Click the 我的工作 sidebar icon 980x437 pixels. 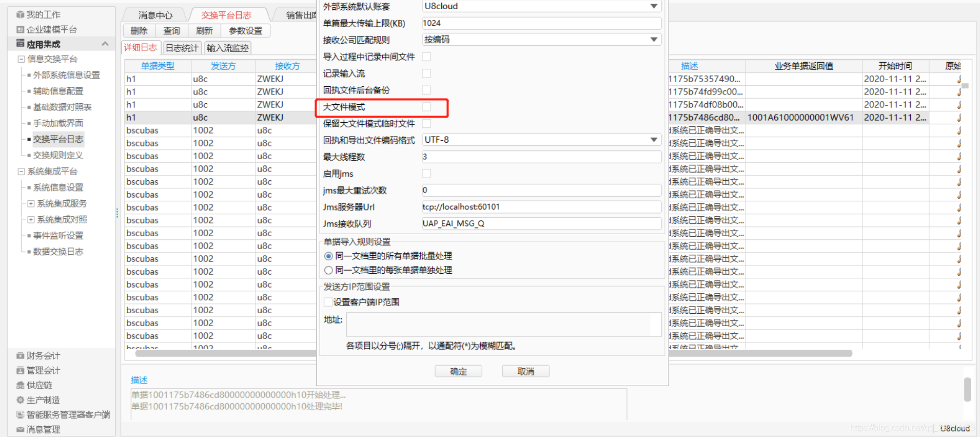coord(21,14)
